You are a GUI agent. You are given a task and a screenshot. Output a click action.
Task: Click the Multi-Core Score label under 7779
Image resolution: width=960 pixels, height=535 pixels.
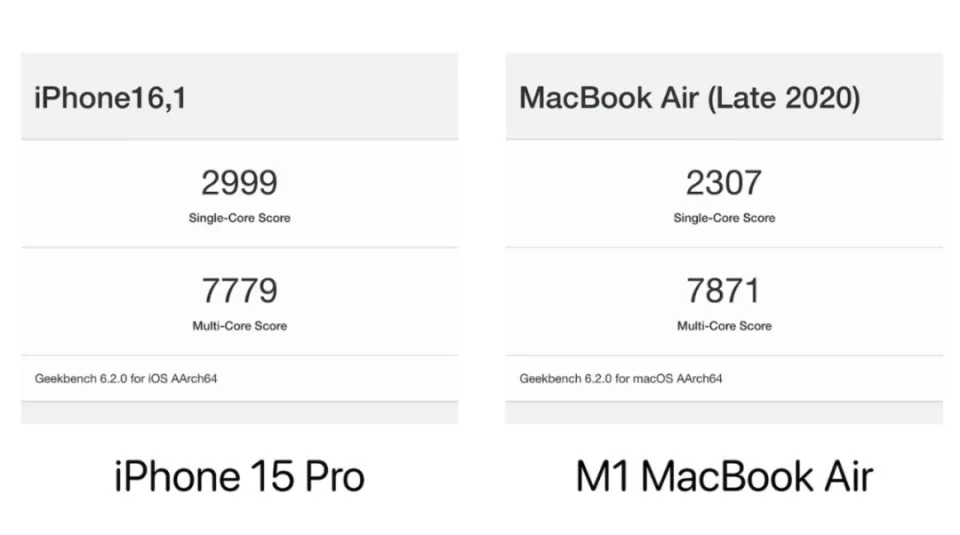coord(239,326)
